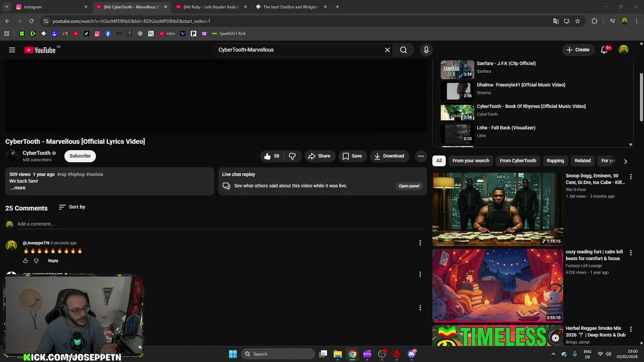Click the Chrome address bar URL
This screenshot has width=644, height=362.
pyautogui.click(x=131, y=21)
